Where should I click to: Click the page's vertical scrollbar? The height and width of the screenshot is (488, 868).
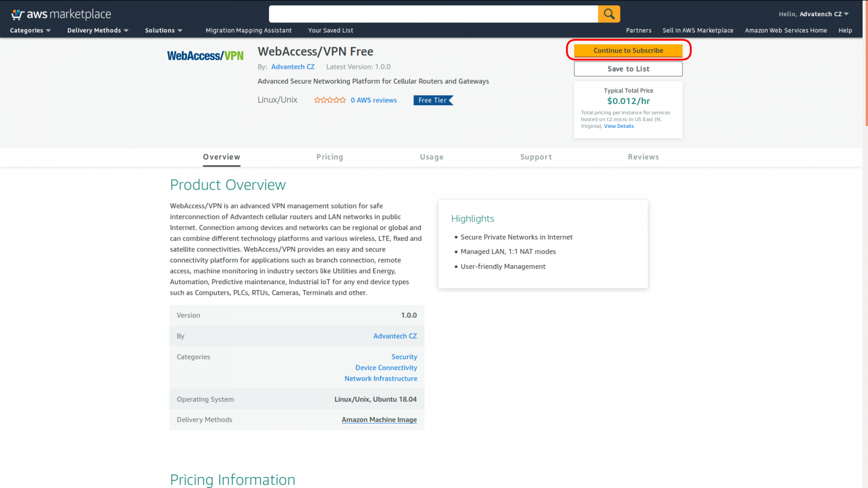click(865, 244)
